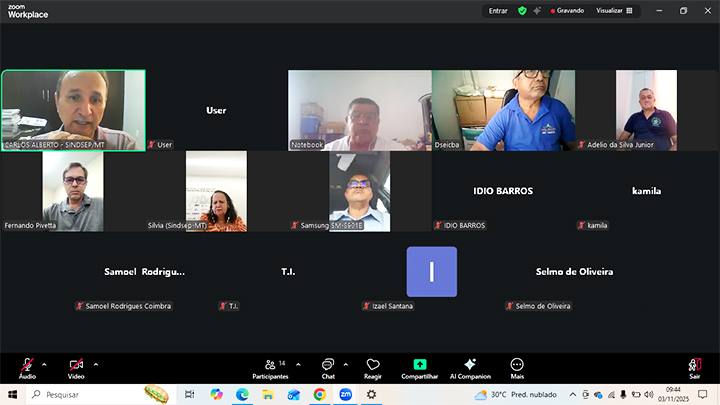Image resolution: width=720 pixels, height=405 pixels.
Task: Select Carlos Alberto's video tile
Action: click(73, 110)
